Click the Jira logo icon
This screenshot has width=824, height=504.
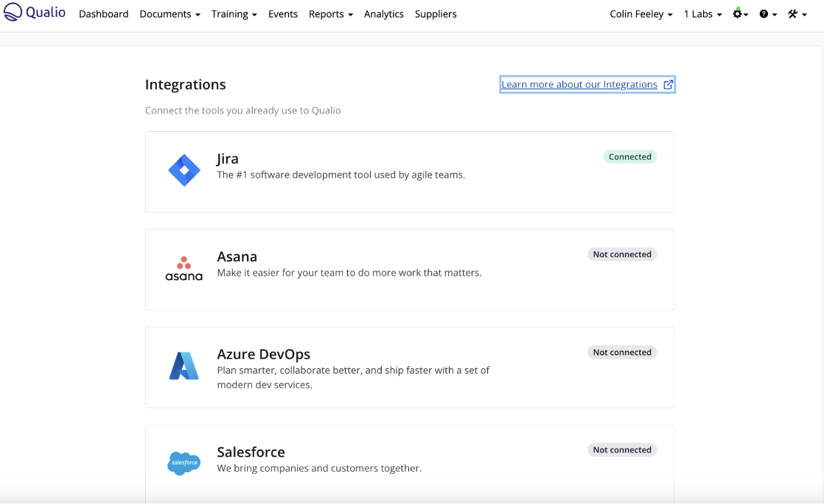click(184, 171)
